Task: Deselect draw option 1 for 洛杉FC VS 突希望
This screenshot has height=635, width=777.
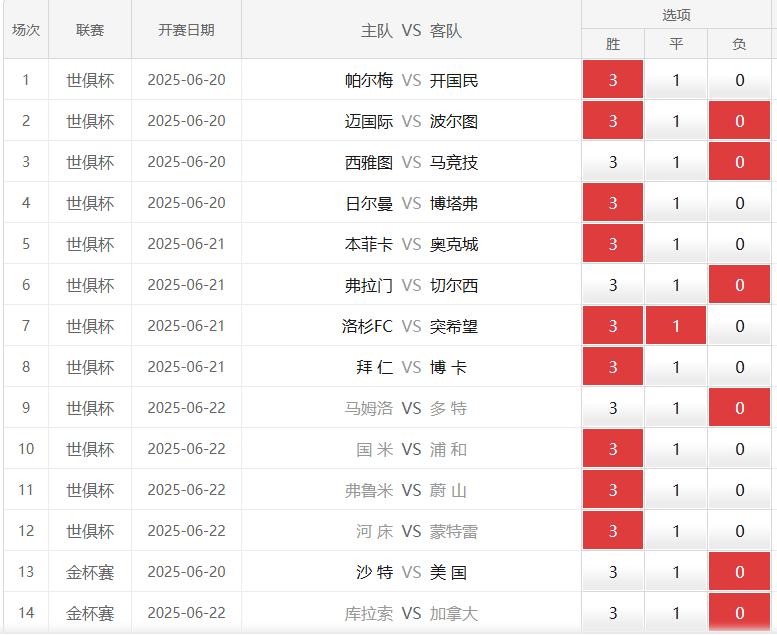Action: 676,326
